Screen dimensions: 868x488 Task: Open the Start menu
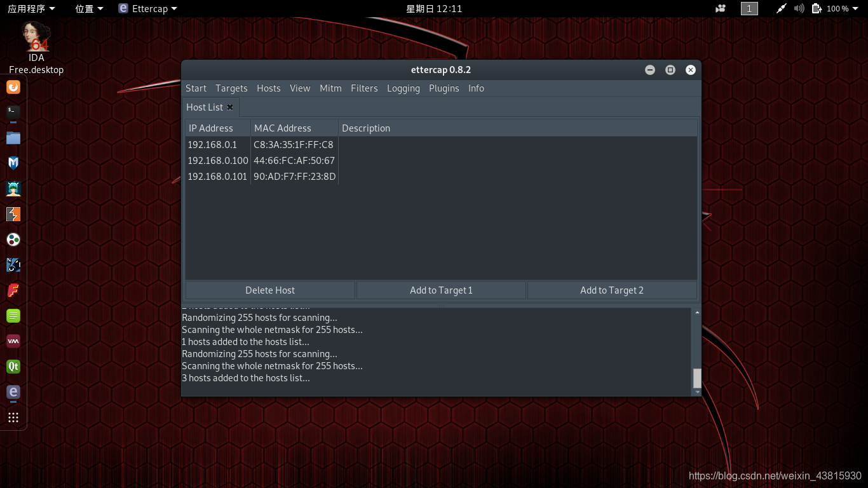[196, 88]
